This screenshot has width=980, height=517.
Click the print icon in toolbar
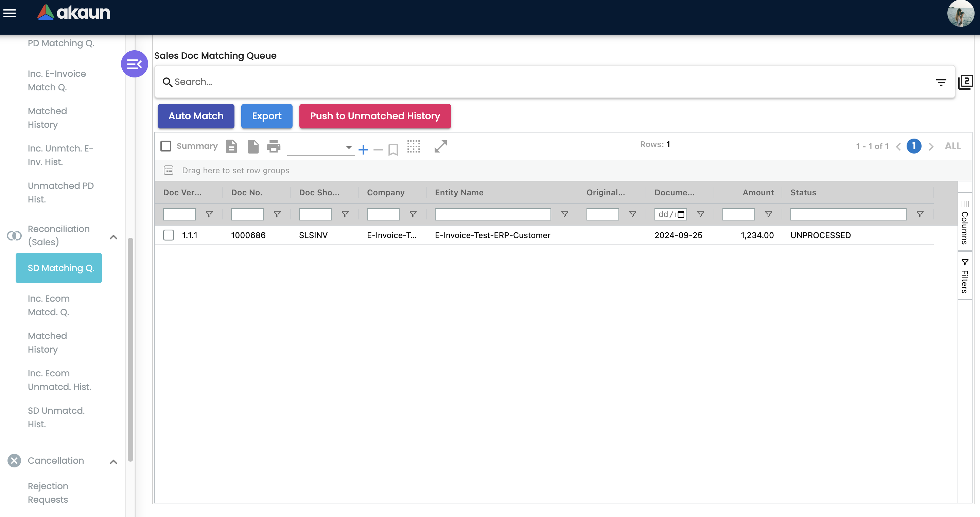coord(274,146)
